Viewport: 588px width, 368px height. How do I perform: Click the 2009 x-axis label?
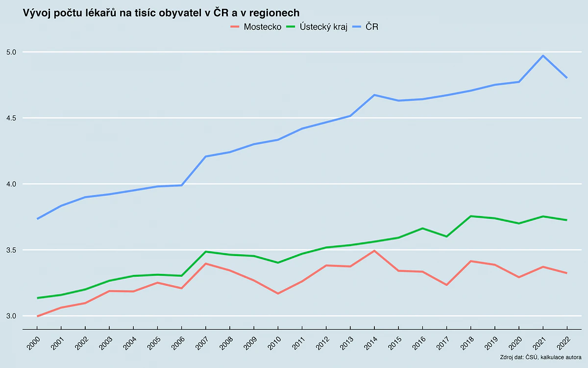[x=249, y=343]
